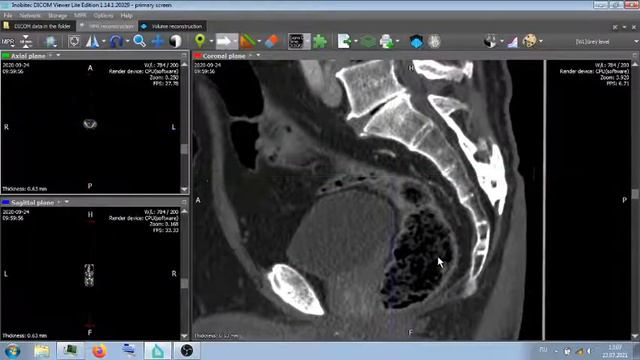Screen dimensions: 640x360
Task: Click the green layered box icon
Action: 368,41
